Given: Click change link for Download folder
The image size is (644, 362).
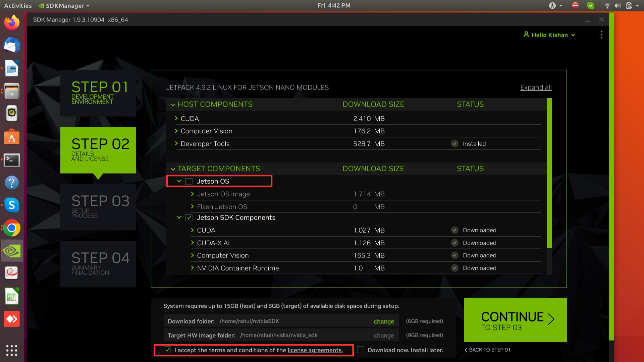Looking at the screenshot, I should coord(384,321).
